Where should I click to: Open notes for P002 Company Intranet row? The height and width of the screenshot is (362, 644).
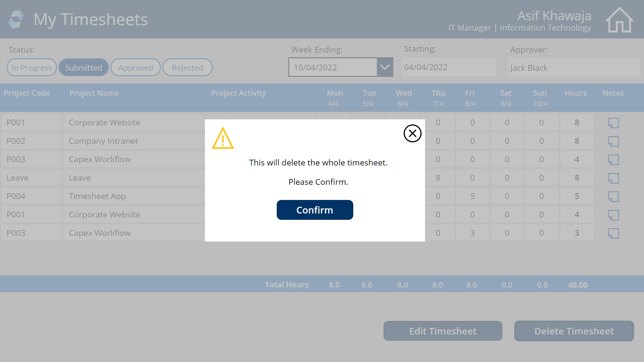[x=613, y=141]
